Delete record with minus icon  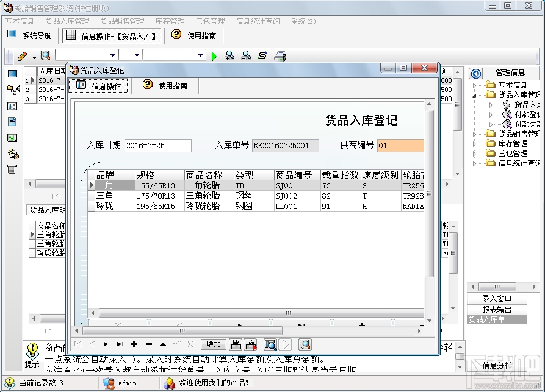(149, 344)
